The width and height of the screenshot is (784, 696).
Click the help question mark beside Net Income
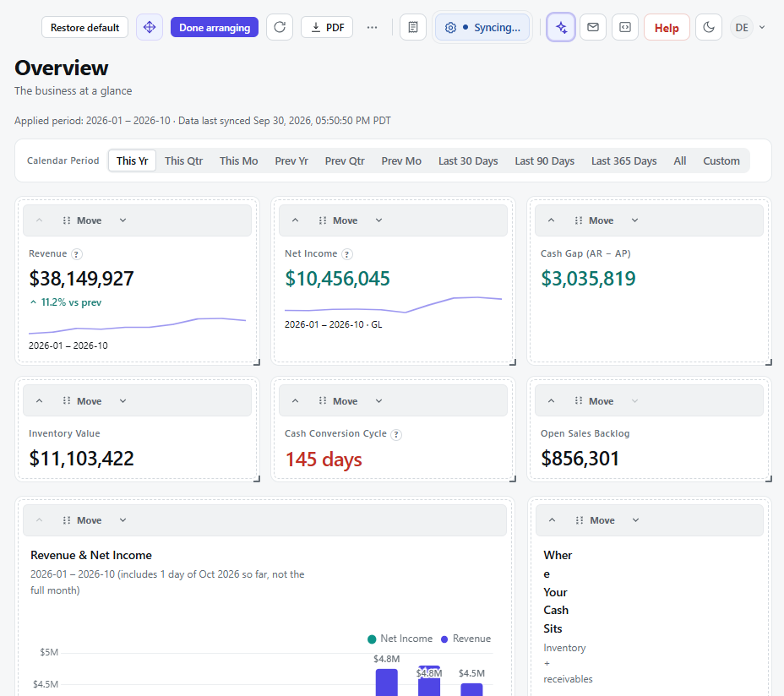pos(347,254)
